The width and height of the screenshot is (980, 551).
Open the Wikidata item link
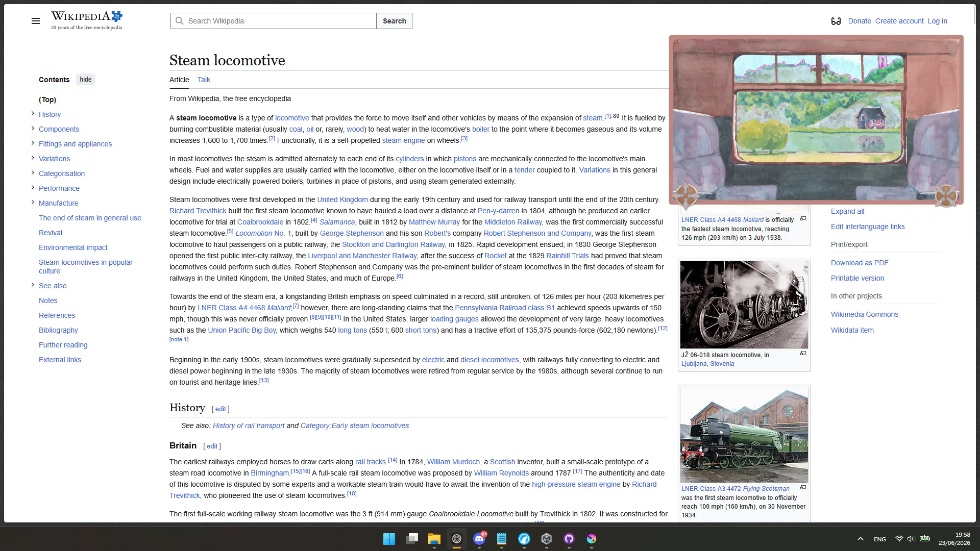(852, 330)
